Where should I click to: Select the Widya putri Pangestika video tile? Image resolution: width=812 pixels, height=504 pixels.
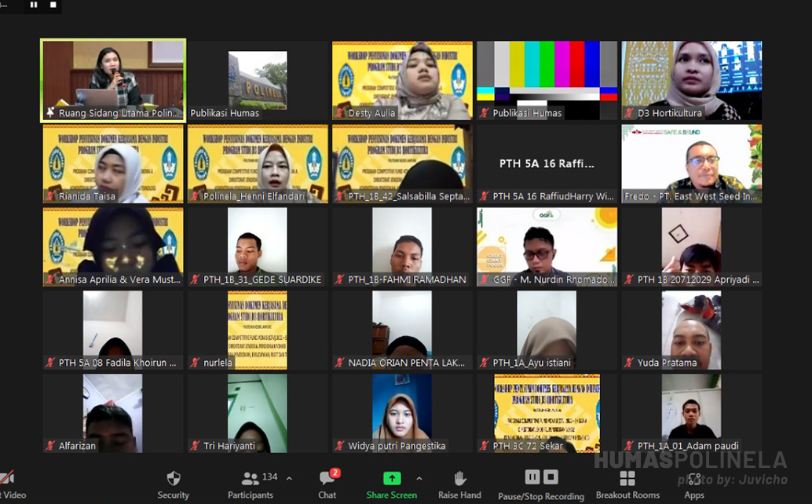click(x=402, y=413)
